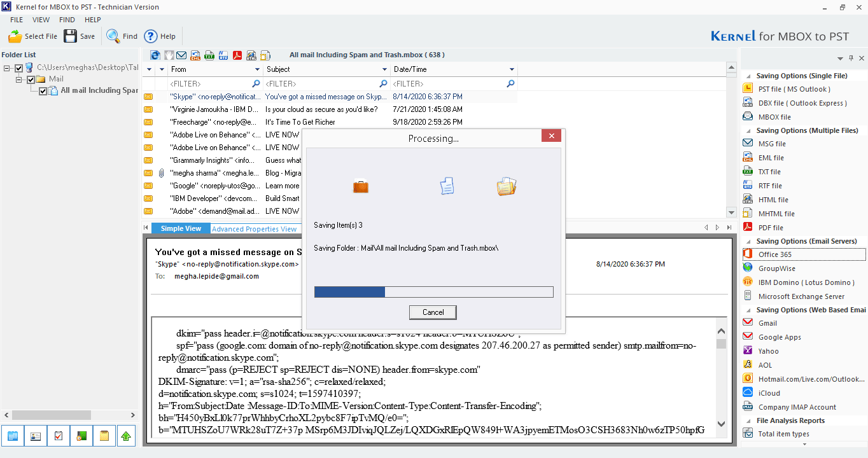Choose Microsoft Exchange Server saving option
The height and width of the screenshot is (458, 868).
pos(801,296)
